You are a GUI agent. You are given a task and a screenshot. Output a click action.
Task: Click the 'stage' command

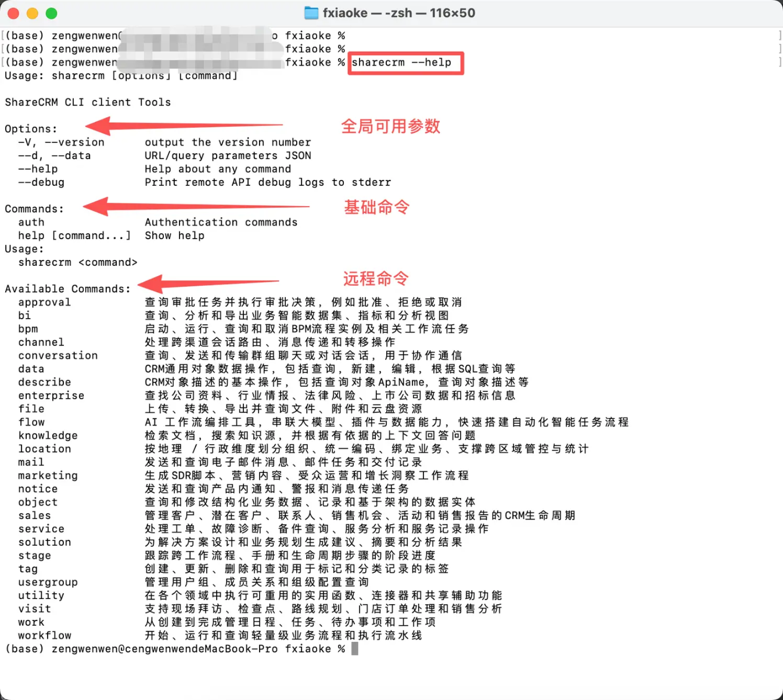(35, 556)
